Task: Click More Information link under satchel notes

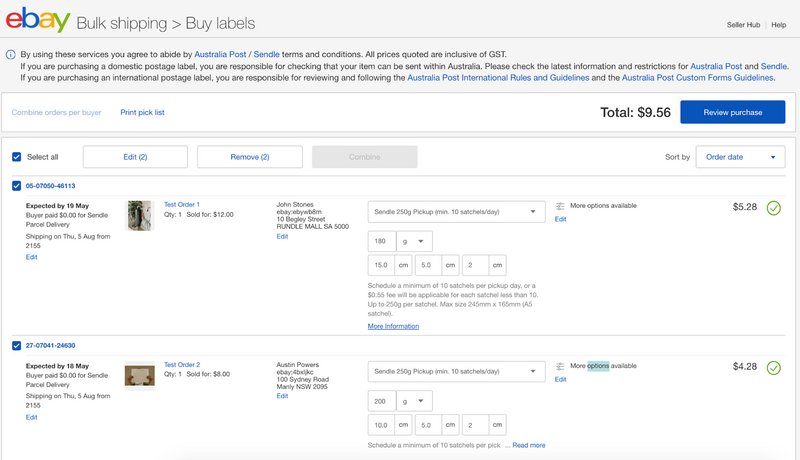Action: (x=393, y=326)
